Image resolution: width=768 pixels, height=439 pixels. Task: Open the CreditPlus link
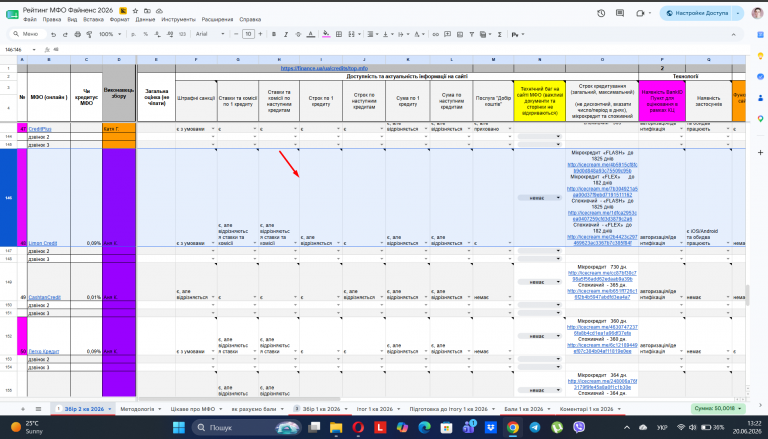pos(40,129)
